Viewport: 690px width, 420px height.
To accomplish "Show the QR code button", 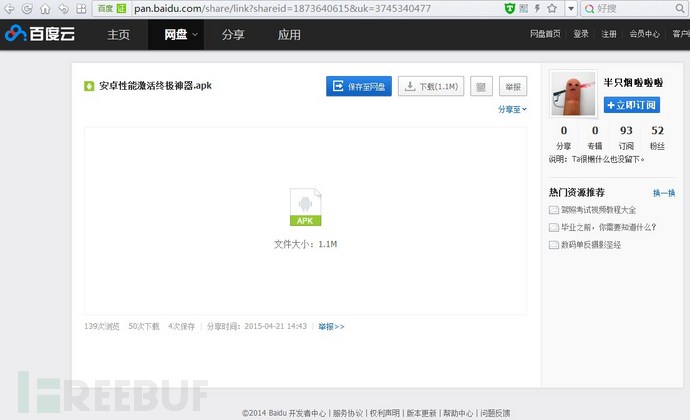I will 481,86.
